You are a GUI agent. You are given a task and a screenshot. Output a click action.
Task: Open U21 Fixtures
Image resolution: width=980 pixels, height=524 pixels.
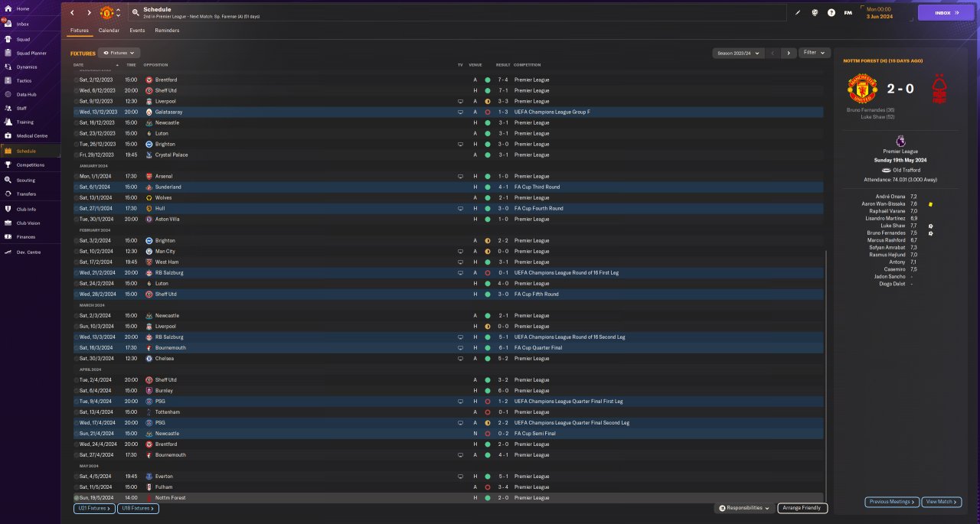click(x=93, y=508)
